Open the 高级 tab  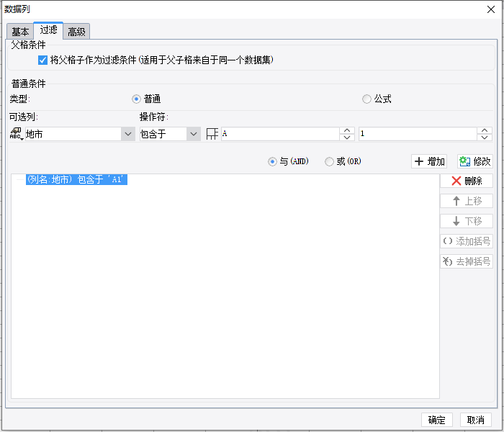(x=76, y=32)
